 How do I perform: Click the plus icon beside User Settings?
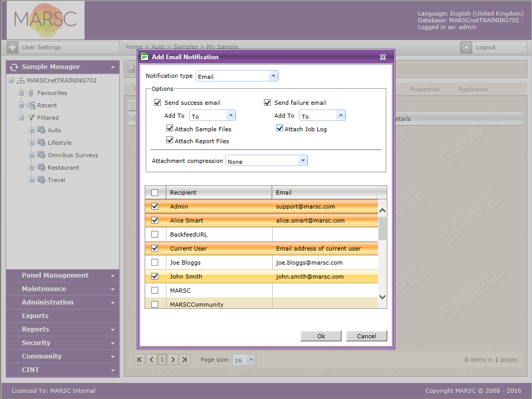[x=12, y=47]
